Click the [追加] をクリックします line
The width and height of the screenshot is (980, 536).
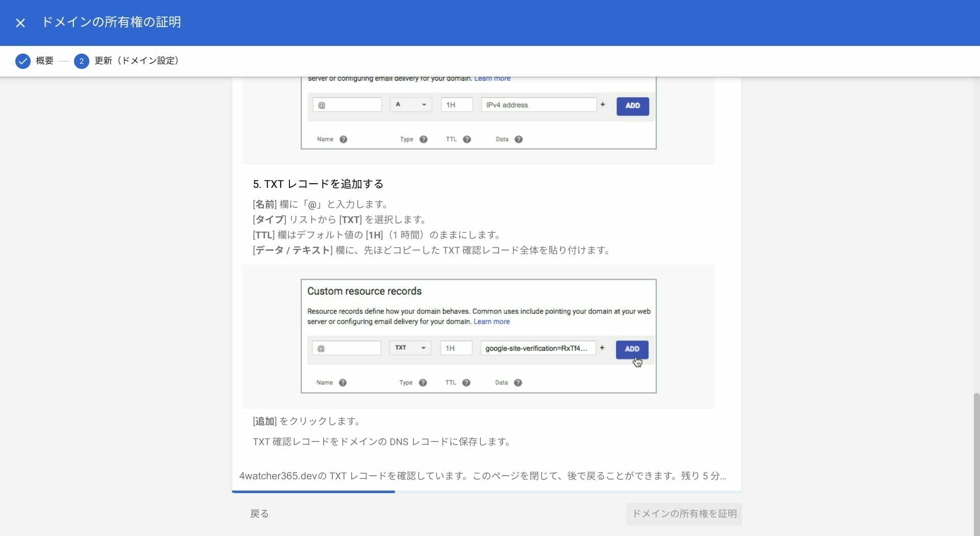(x=307, y=421)
